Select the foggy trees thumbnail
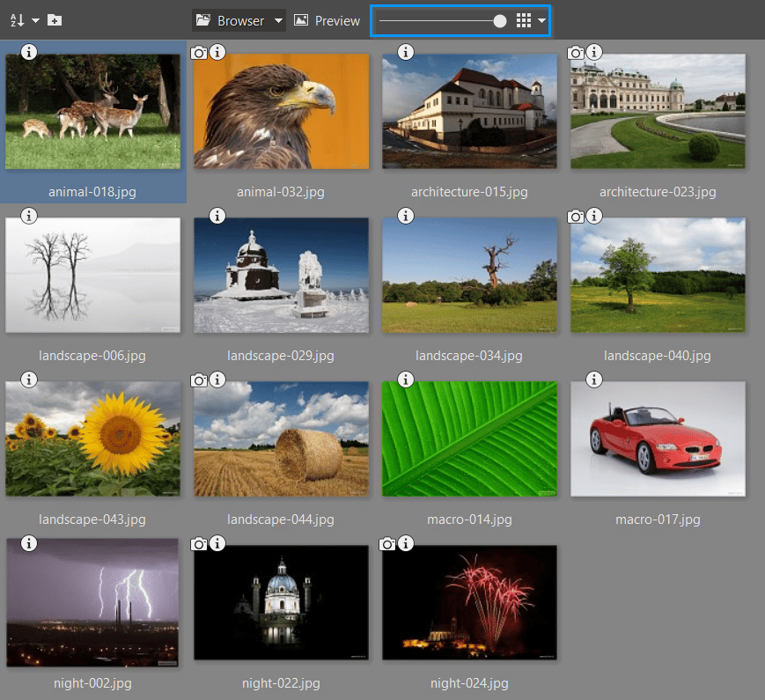 click(92, 275)
